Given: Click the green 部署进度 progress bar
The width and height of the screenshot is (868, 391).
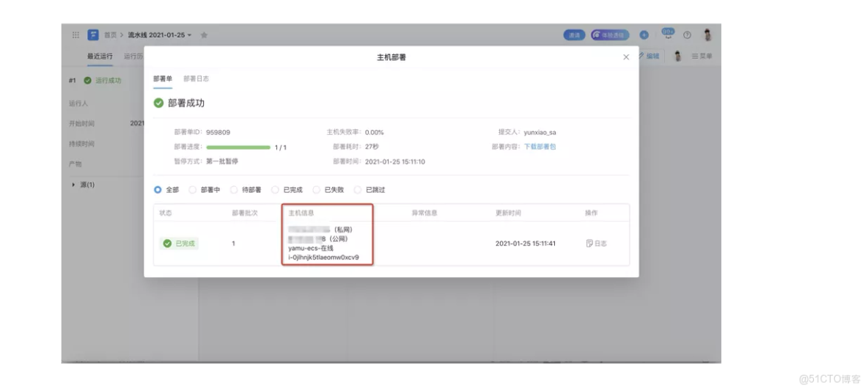Looking at the screenshot, I should click(238, 147).
